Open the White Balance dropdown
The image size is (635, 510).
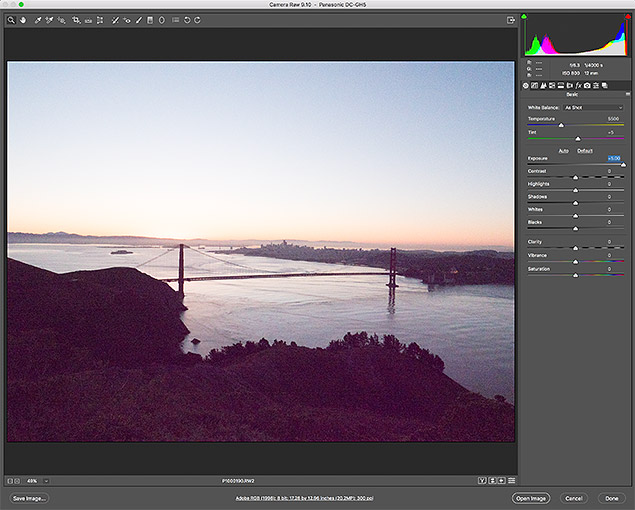pyautogui.click(x=592, y=107)
